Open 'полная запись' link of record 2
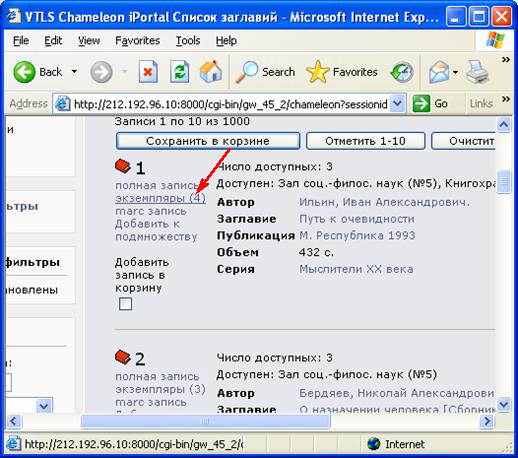518x458 pixels. click(x=157, y=376)
